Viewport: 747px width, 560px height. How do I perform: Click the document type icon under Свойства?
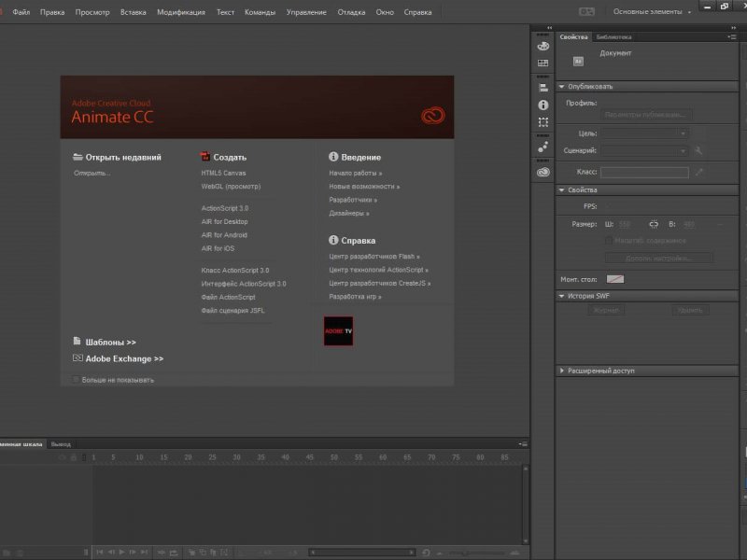click(578, 61)
